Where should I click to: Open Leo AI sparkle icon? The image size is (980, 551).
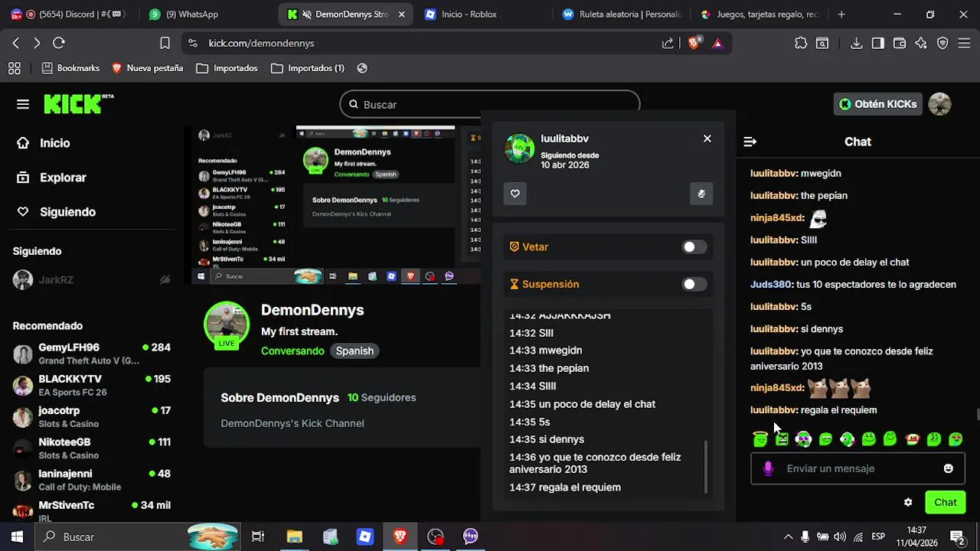[921, 44]
